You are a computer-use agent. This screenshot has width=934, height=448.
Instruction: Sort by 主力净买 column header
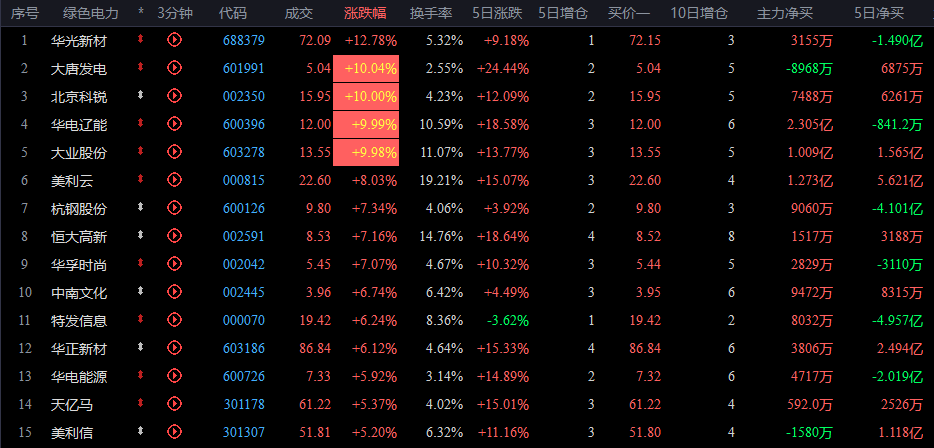click(x=785, y=13)
